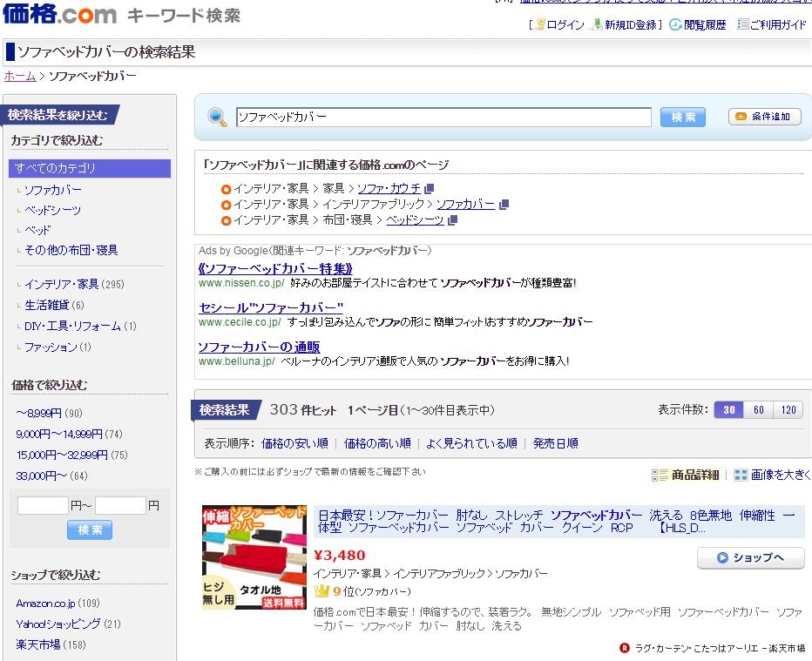
Task: Sort by 価格の安い順
Action: point(294,443)
